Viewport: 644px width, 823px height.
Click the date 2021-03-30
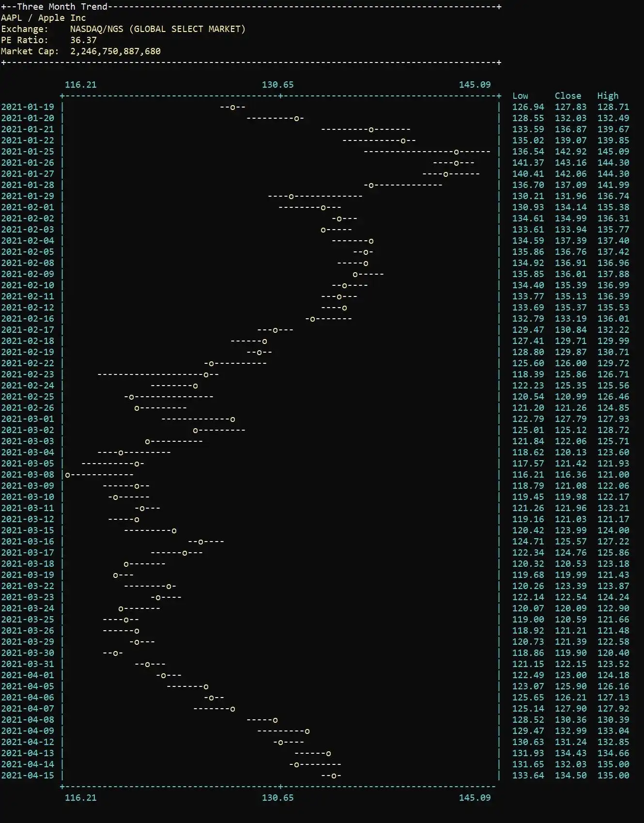28,653
